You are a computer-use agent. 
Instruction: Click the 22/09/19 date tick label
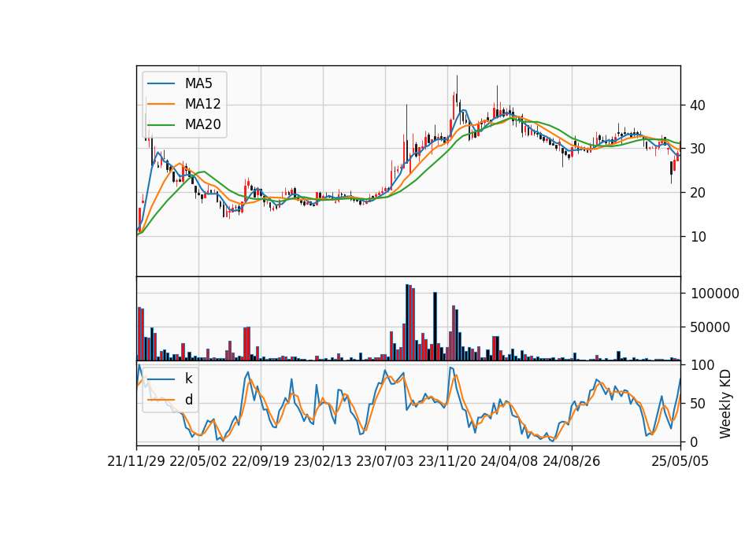[261, 461]
